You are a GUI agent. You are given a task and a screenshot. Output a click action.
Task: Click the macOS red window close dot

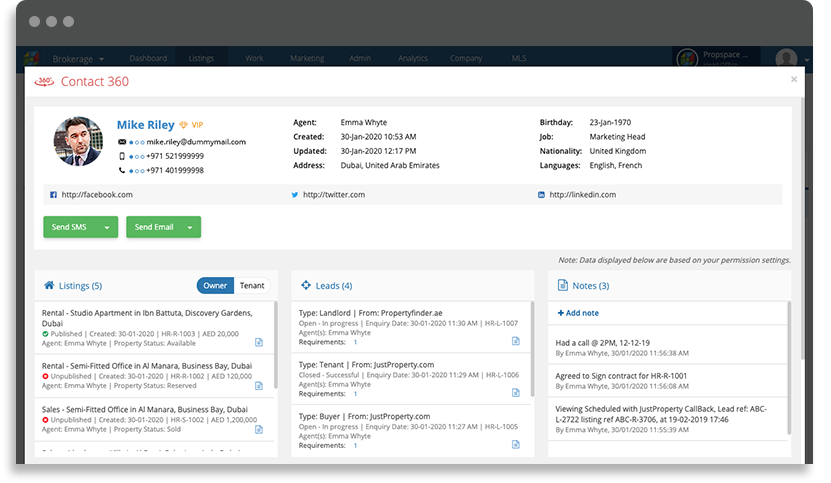click(x=34, y=22)
